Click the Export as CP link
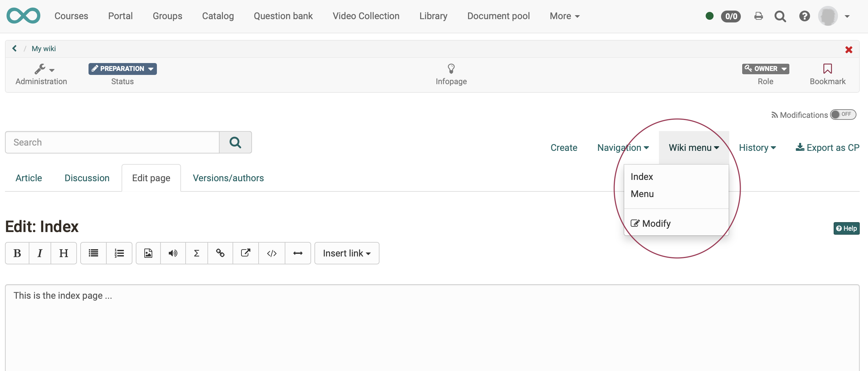Image resolution: width=868 pixels, height=371 pixels. (827, 148)
